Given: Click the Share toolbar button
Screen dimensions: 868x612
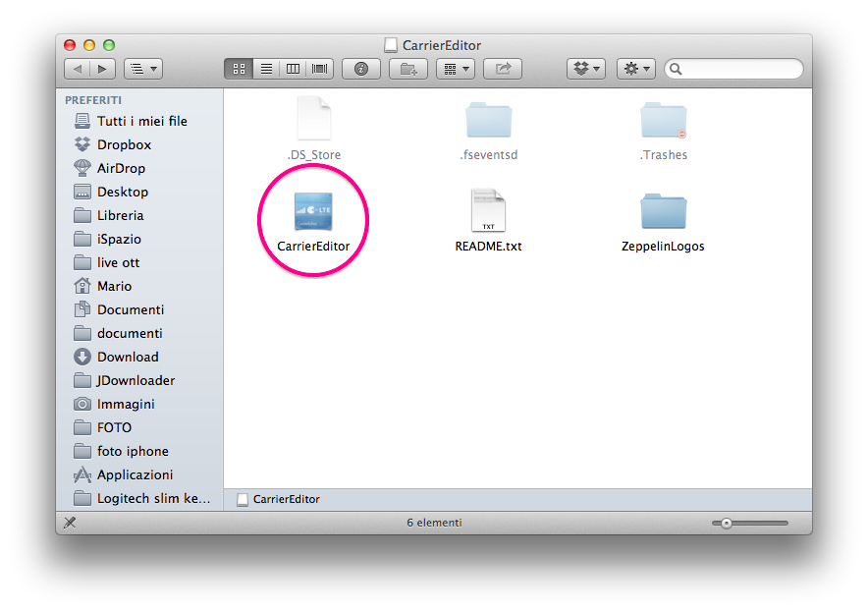Looking at the screenshot, I should click(x=503, y=69).
